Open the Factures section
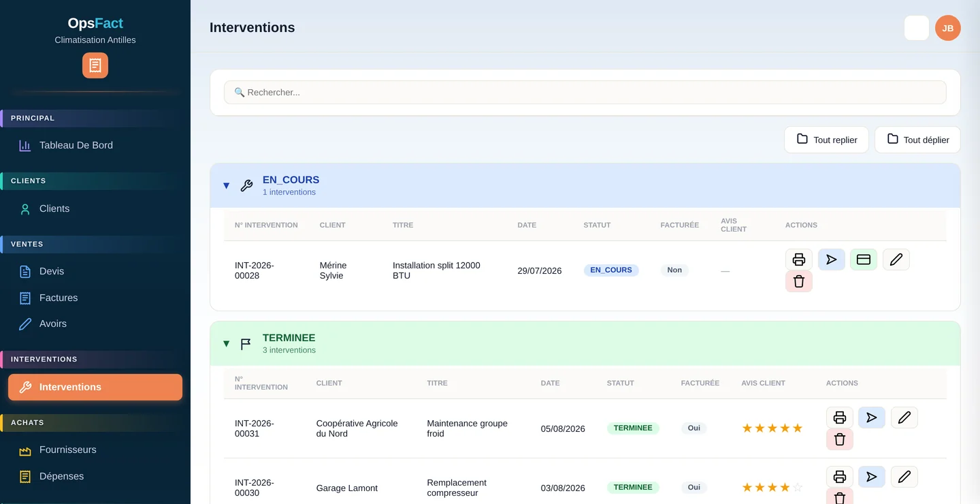This screenshot has width=980, height=504. coord(95,298)
